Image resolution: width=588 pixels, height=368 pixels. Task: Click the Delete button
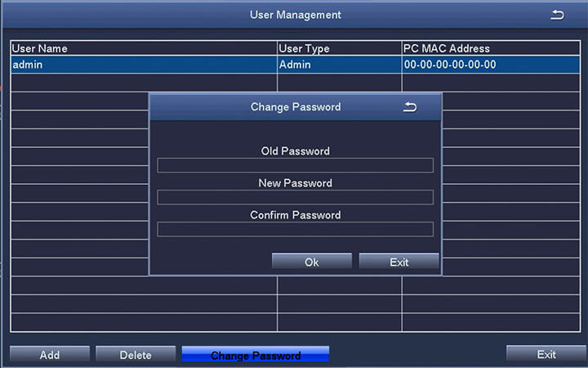(136, 354)
